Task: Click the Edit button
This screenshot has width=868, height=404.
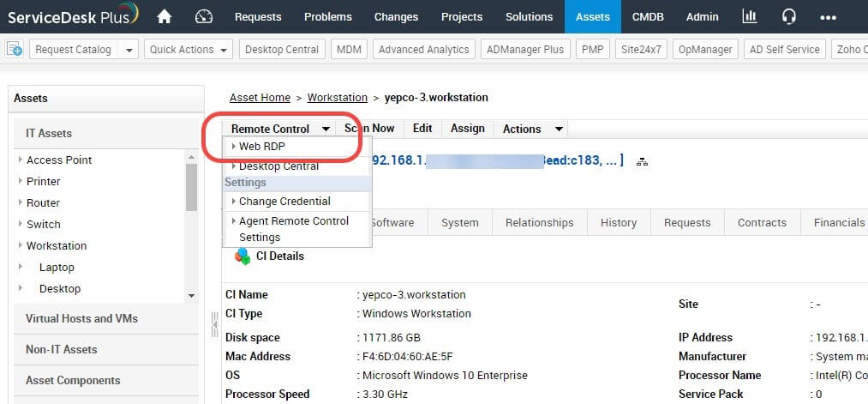Action: [422, 129]
